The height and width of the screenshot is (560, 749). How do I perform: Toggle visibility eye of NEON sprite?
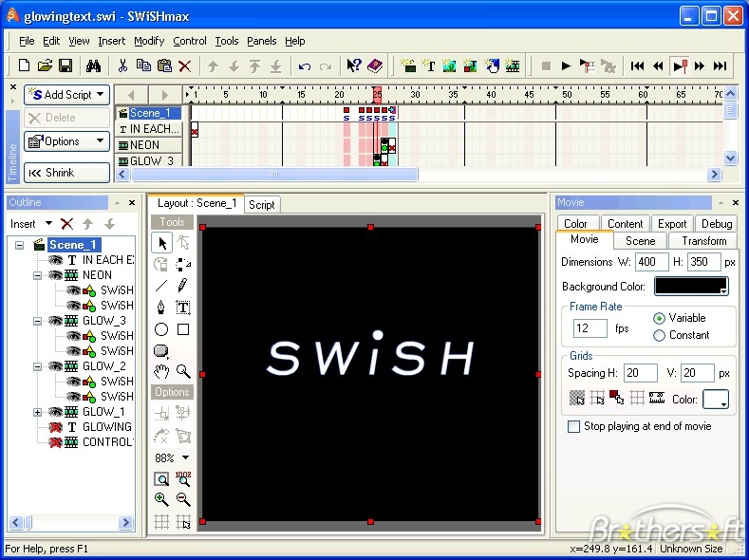click(55, 275)
